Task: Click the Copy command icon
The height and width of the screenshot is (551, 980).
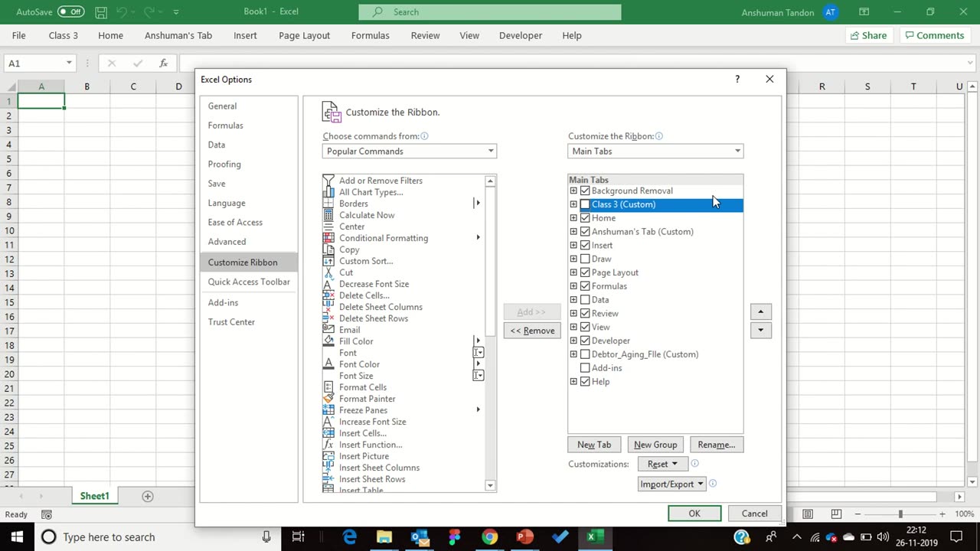Action: 328,249
